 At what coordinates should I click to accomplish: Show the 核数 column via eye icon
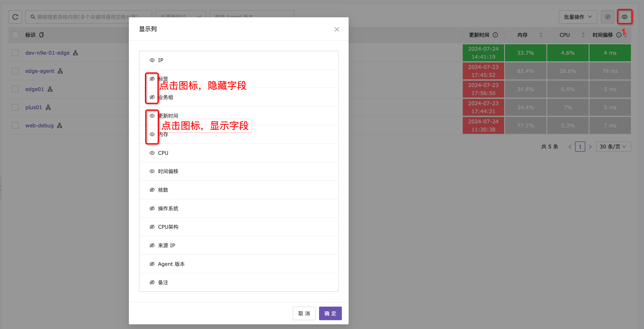[152, 190]
